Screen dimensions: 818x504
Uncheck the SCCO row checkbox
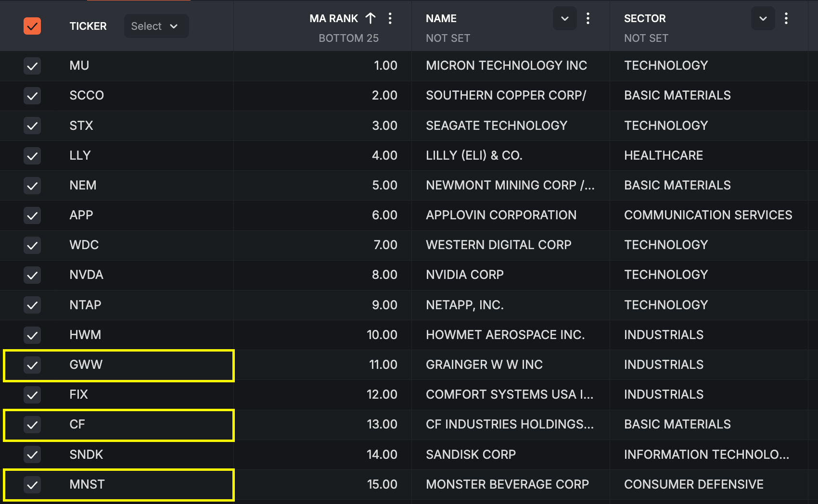tap(32, 96)
